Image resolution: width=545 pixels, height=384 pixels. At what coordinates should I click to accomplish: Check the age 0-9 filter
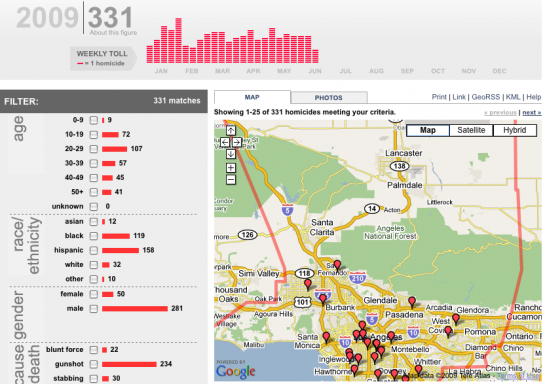93,120
